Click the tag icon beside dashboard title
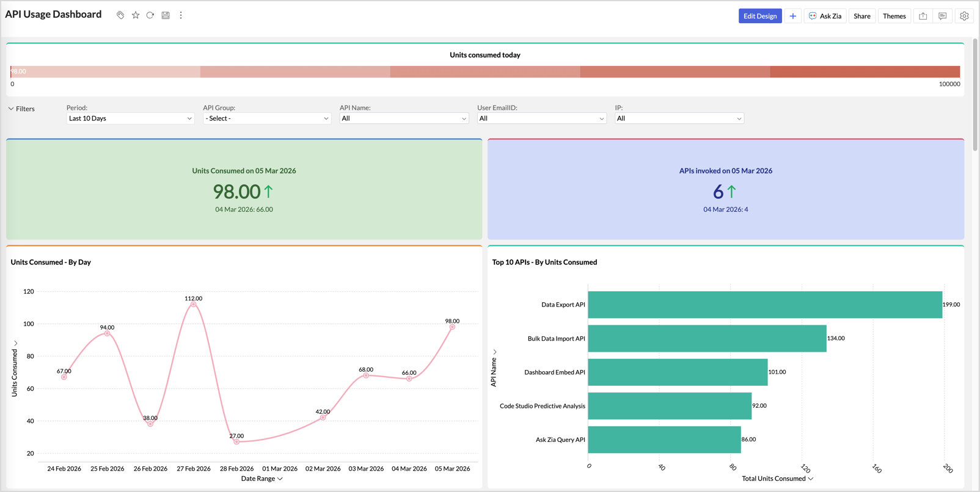The width and height of the screenshot is (980, 492). [120, 15]
